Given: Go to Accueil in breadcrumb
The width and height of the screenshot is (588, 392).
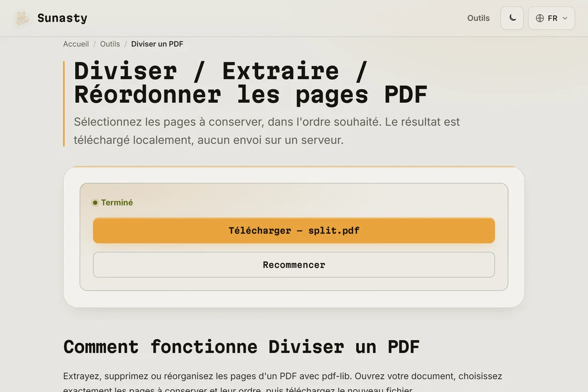Looking at the screenshot, I should [x=76, y=44].
